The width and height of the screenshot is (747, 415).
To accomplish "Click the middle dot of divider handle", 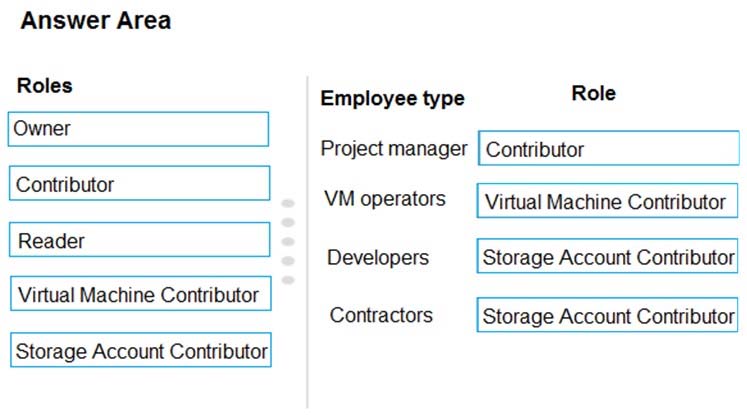I will [288, 242].
